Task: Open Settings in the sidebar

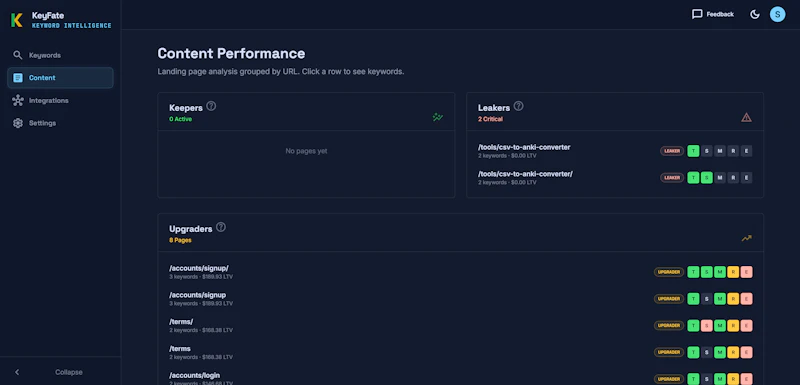Action: (60, 123)
